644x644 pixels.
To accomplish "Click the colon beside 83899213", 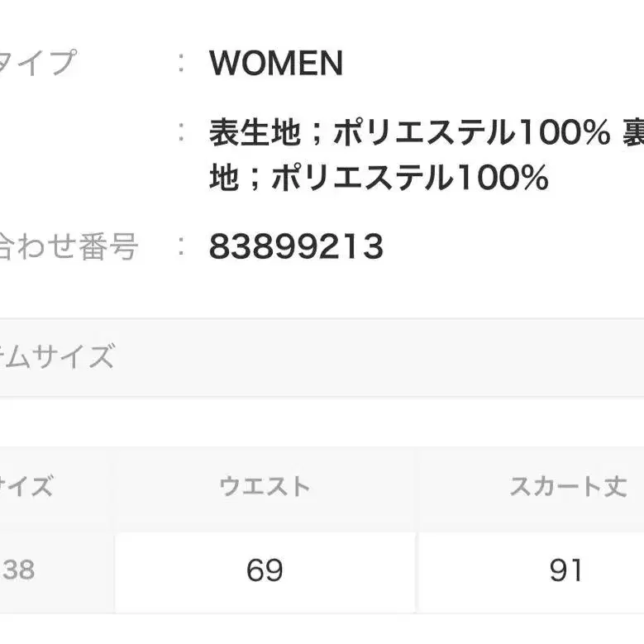I will [x=181, y=246].
